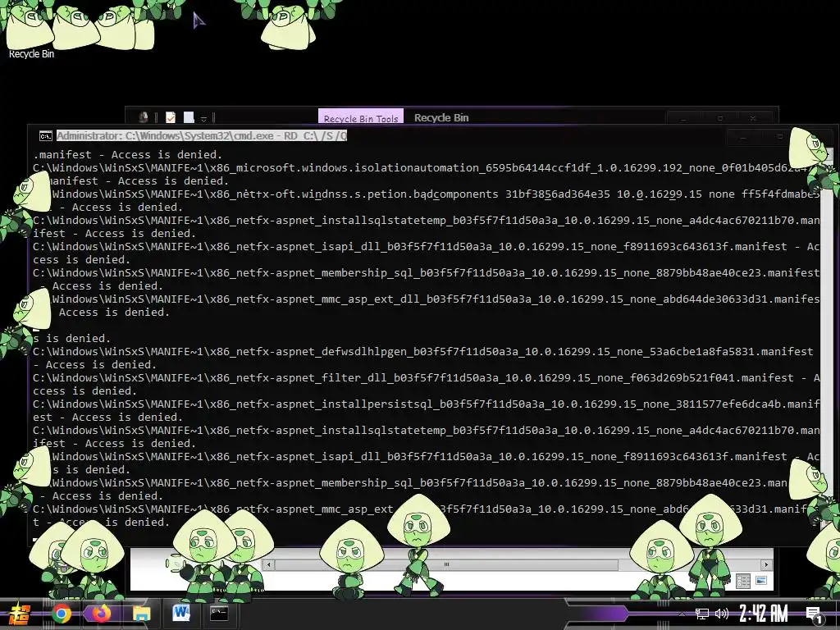This screenshot has height=630, width=840.
Task: Launch Google Chrome from the taskbar
Action: click(62, 614)
